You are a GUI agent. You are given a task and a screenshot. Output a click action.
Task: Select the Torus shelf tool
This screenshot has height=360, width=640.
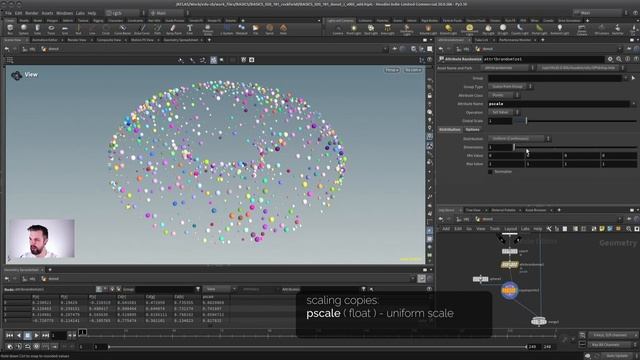51,29
